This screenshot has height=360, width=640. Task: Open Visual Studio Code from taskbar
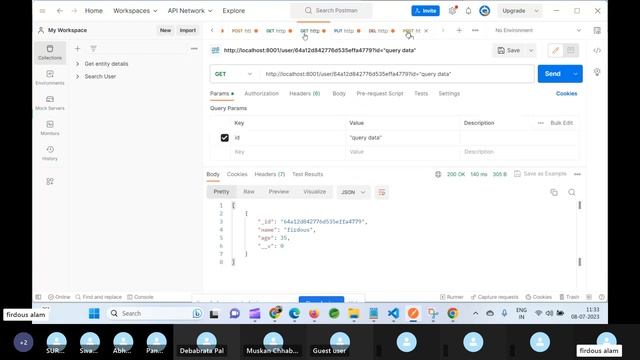pyautogui.click(x=393, y=313)
